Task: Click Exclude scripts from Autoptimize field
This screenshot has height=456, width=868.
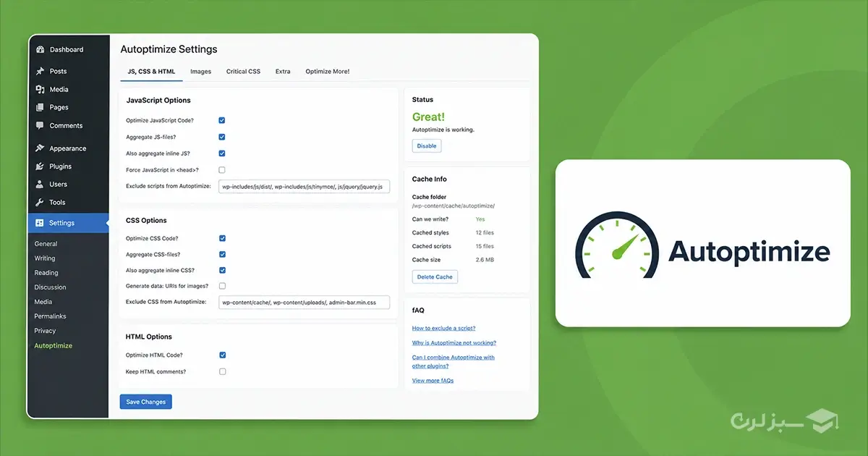Action: click(304, 187)
